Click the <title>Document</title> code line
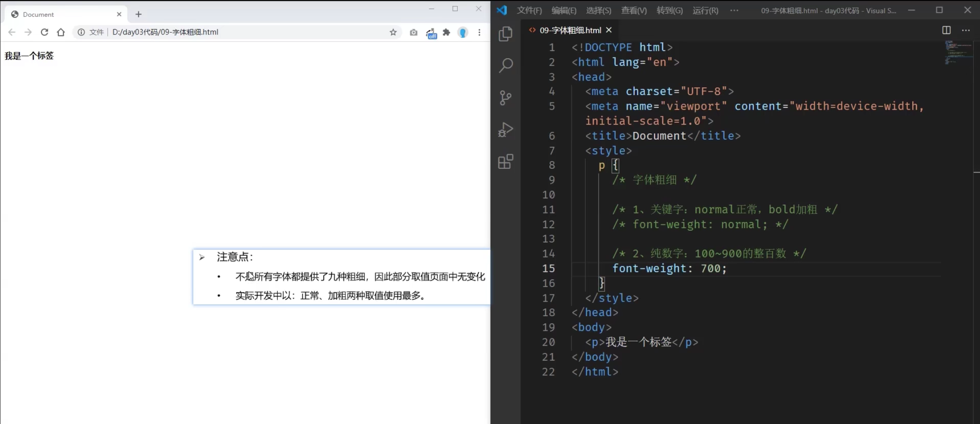 (663, 136)
